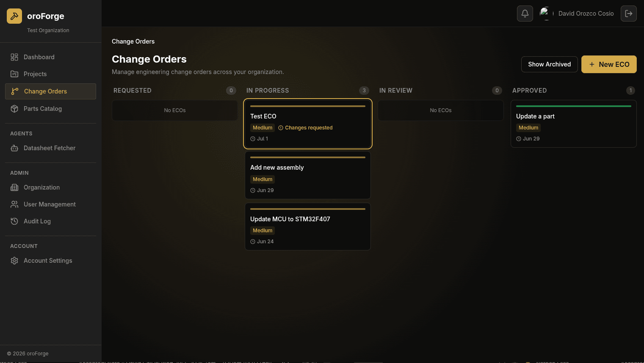This screenshot has width=644, height=363.
Task: Open the Add new assembly card
Action: click(x=308, y=175)
